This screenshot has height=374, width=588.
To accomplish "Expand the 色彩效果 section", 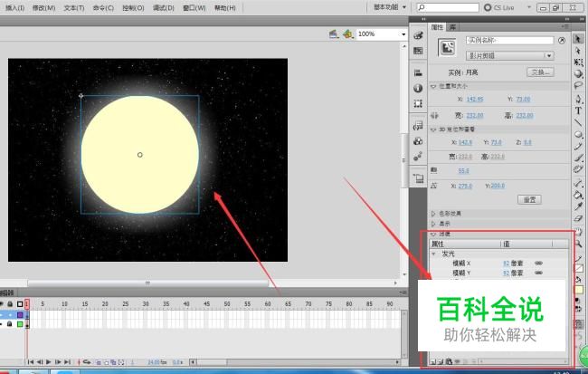I will point(433,214).
